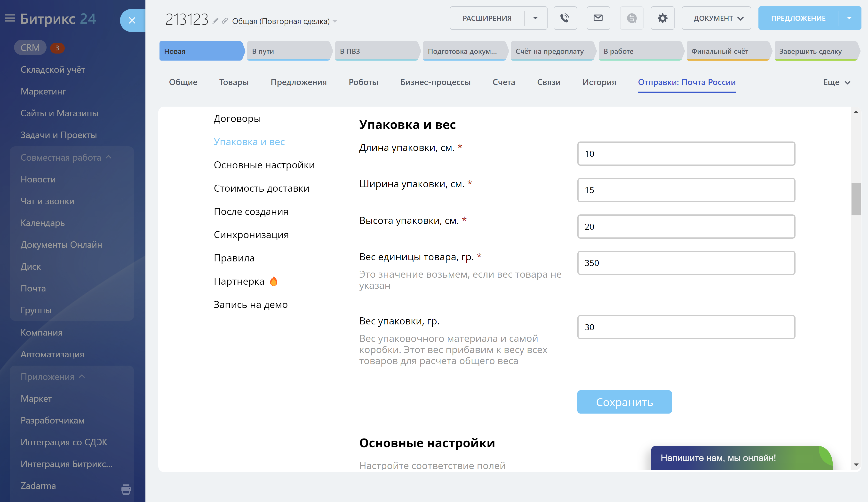Save packaging settings with Сохранить

(624, 402)
